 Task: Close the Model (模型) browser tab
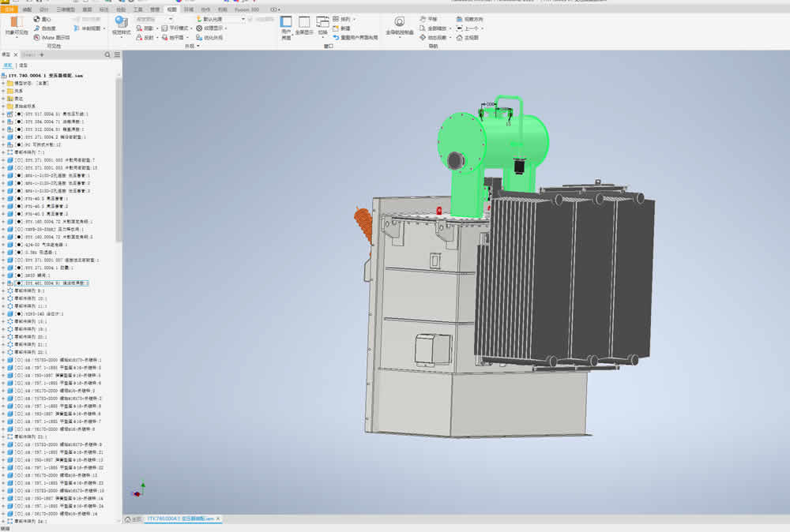point(16,55)
